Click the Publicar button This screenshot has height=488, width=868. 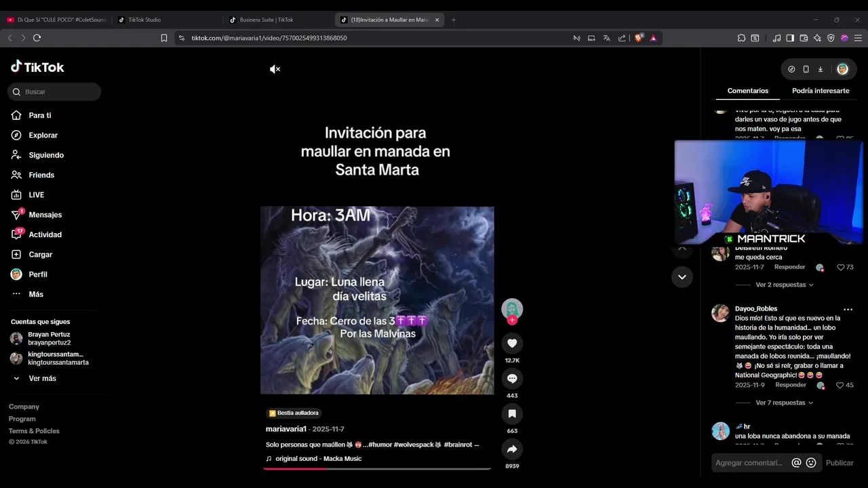pos(840,463)
